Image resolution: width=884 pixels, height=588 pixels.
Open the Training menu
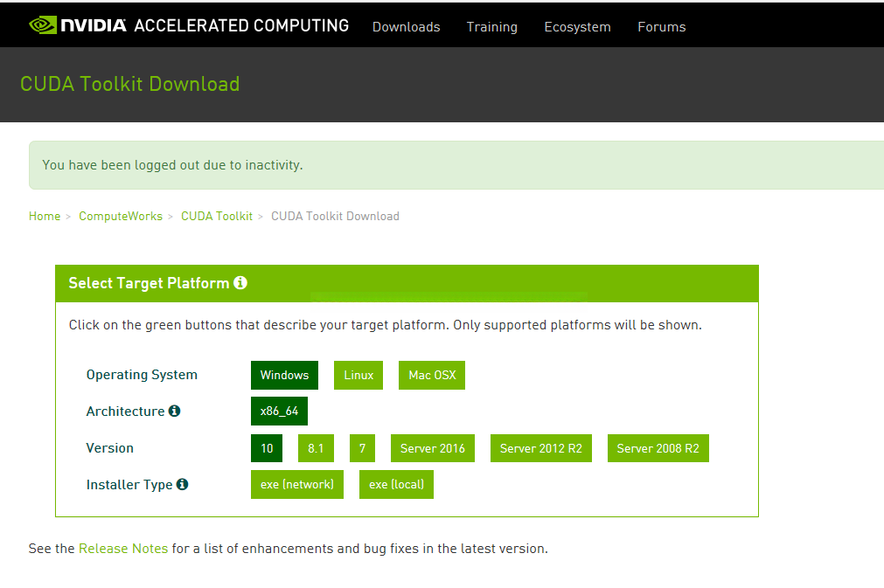(491, 27)
